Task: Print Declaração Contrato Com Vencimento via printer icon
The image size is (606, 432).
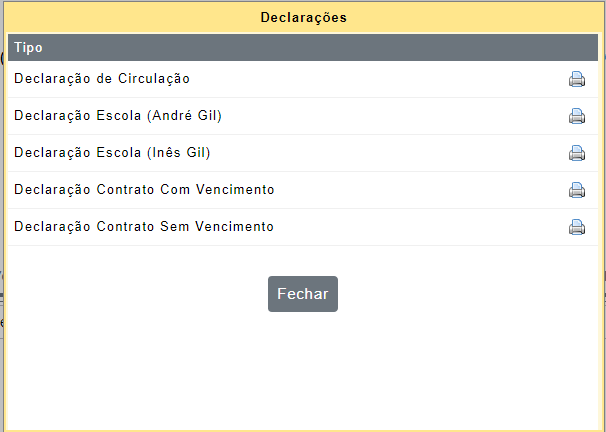Action: click(577, 190)
